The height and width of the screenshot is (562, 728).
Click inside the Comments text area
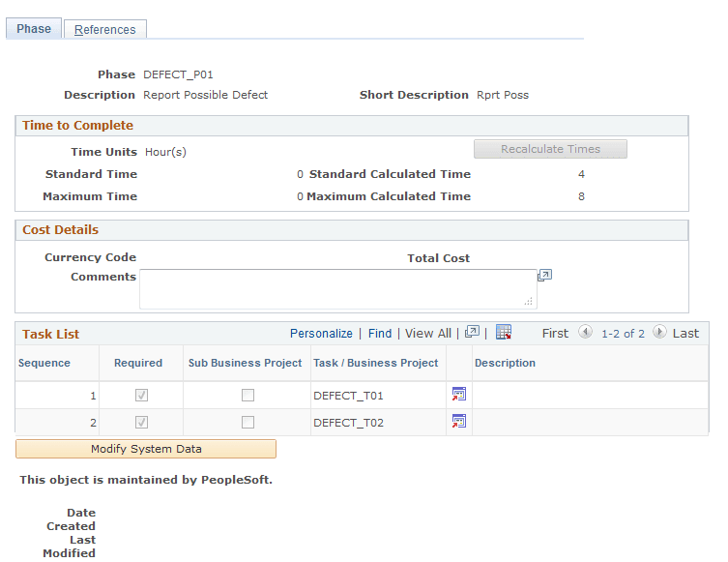click(338, 289)
